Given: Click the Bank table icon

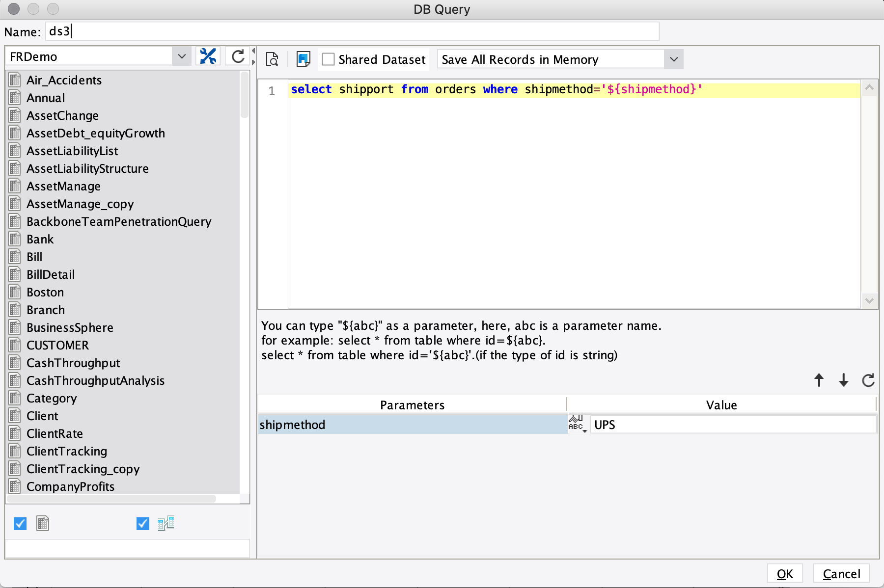Looking at the screenshot, I should click(15, 239).
